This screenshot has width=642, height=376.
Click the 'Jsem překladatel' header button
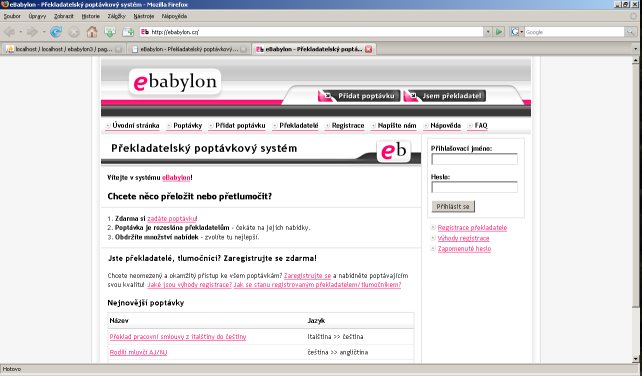click(x=445, y=96)
